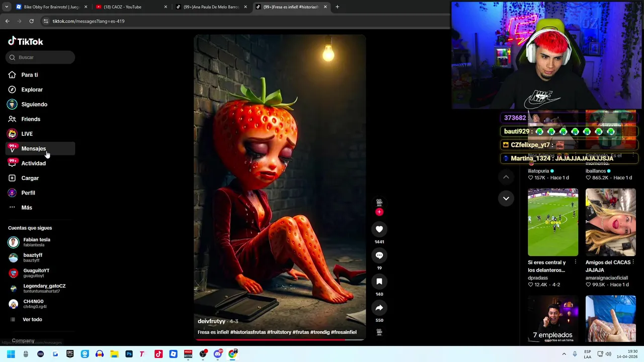Follow deivfrutyy with the red plus badge
The width and height of the screenshot is (644, 362).
(x=379, y=212)
